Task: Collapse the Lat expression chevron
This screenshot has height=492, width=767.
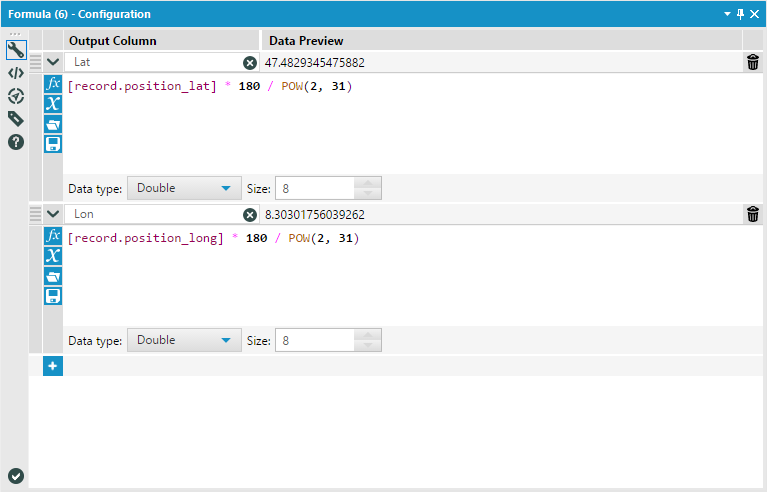Action: click(53, 62)
